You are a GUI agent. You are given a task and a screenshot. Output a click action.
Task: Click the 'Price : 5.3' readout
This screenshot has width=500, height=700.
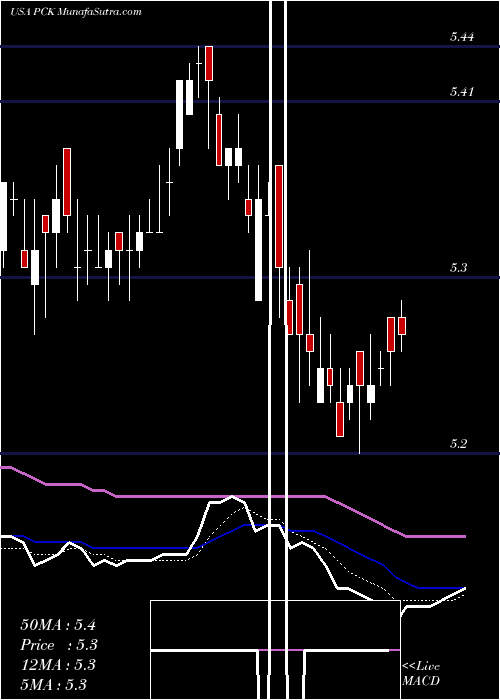(x=59, y=645)
